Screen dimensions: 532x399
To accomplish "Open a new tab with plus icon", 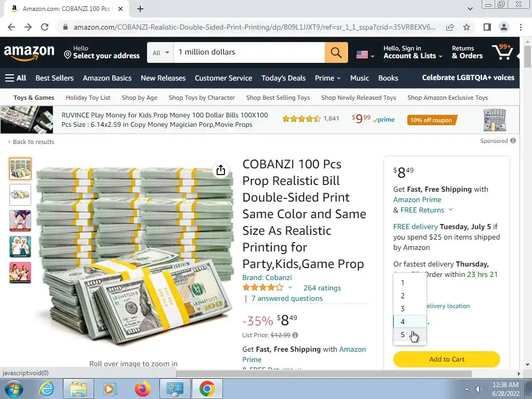I will 140,9.
